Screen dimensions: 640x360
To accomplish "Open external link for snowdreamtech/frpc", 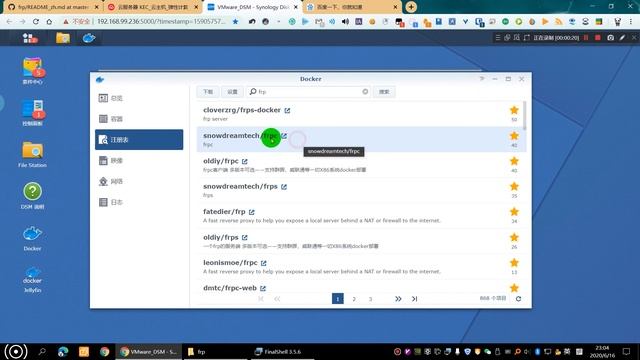I will pos(284,136).
